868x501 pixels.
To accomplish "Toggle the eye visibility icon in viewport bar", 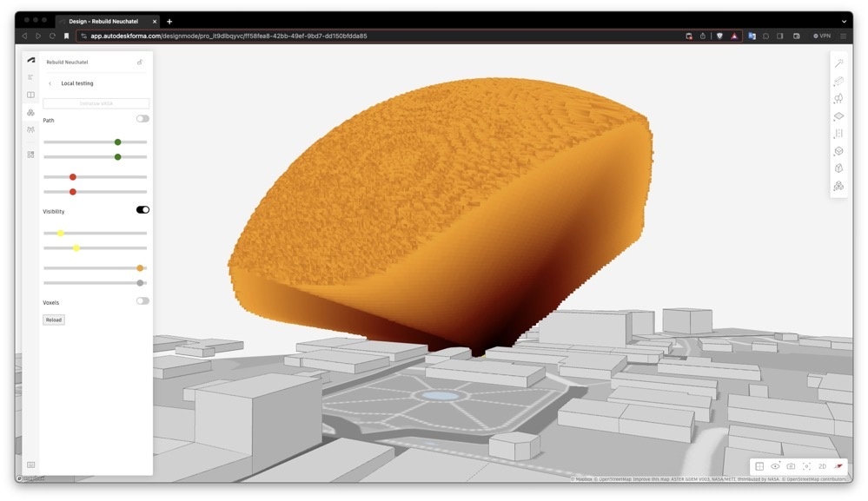I will [776, 466].
